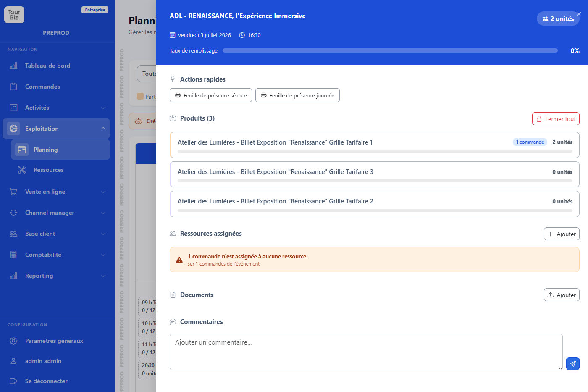Open Tableau de bord menu item
The height and width of the screenshot is (392, 588).
point(56,66)
